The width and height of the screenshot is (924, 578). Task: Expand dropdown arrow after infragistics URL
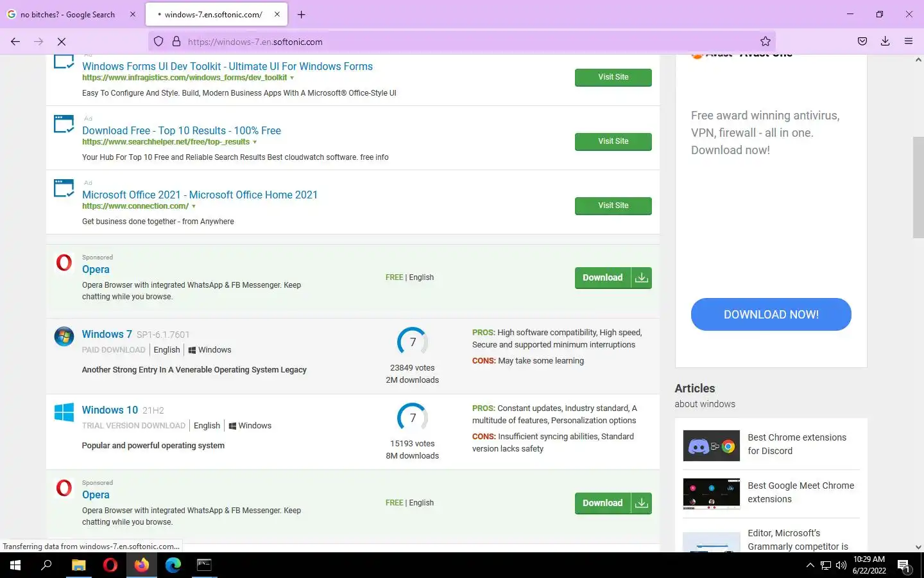pos(292,78)
